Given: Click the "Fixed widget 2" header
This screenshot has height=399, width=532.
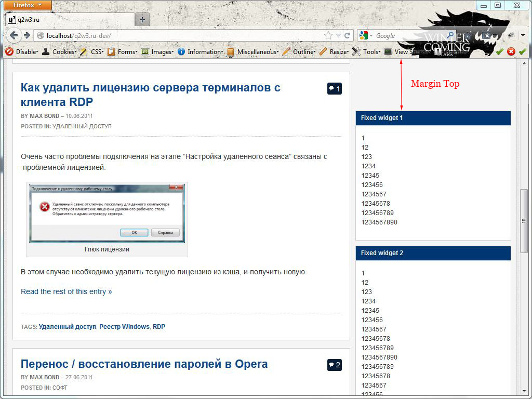Looking at the screenshot, I should 433,253.
